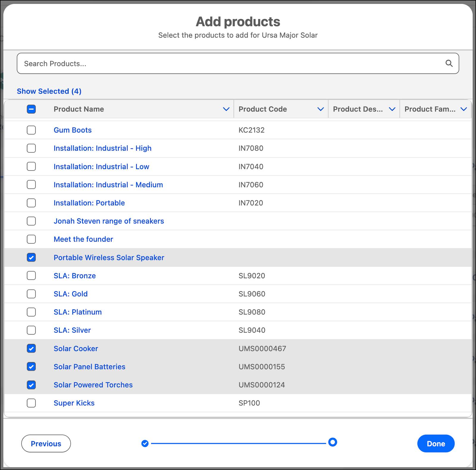Check Jonah Steven range of sneakers box
Image resolution: width=476 pixels, height=470 pixels.
click(x=31, y=221)
